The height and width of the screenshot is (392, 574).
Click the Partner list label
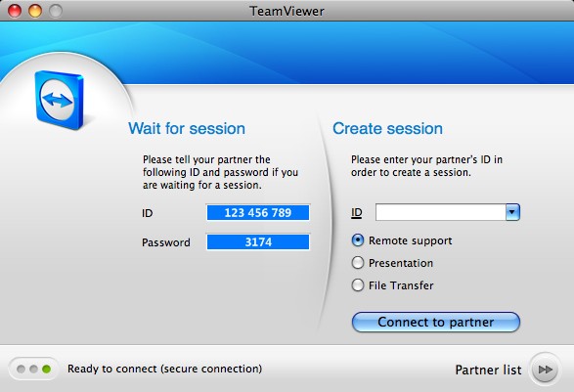click(488, 370)
